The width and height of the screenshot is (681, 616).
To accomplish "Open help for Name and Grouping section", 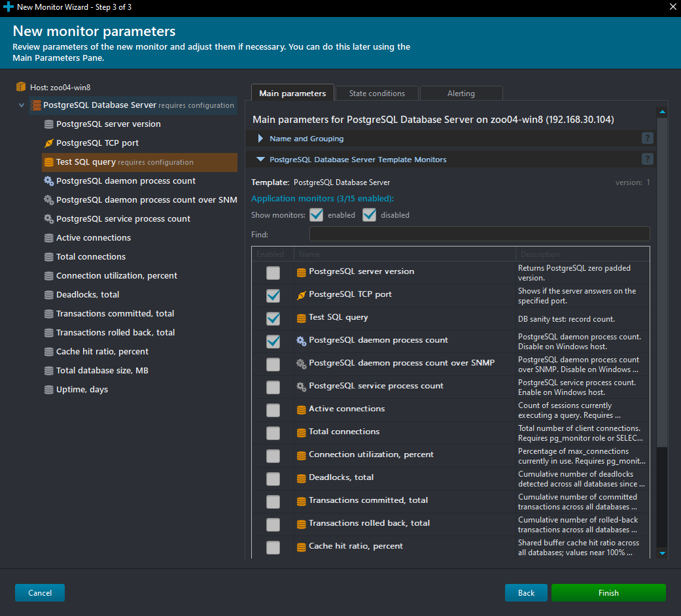I will [x=647, y=138].
